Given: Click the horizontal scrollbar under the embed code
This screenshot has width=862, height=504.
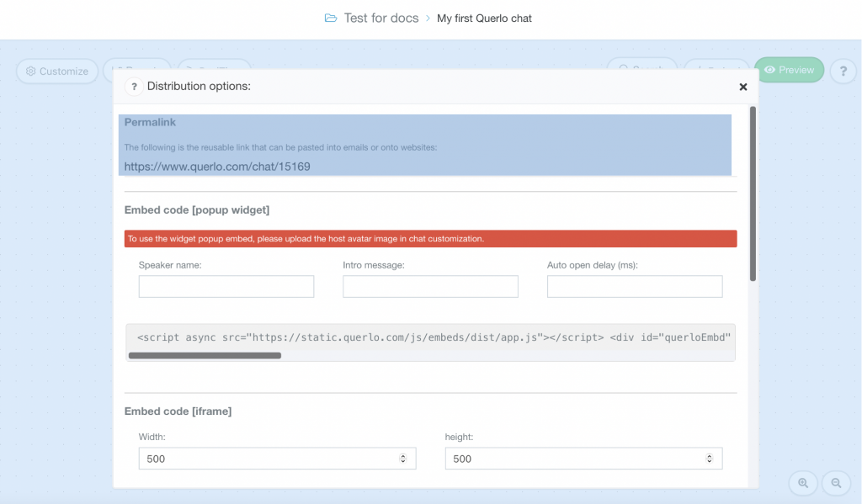Looking at the screenshot, I should click(x=205, y=356).
